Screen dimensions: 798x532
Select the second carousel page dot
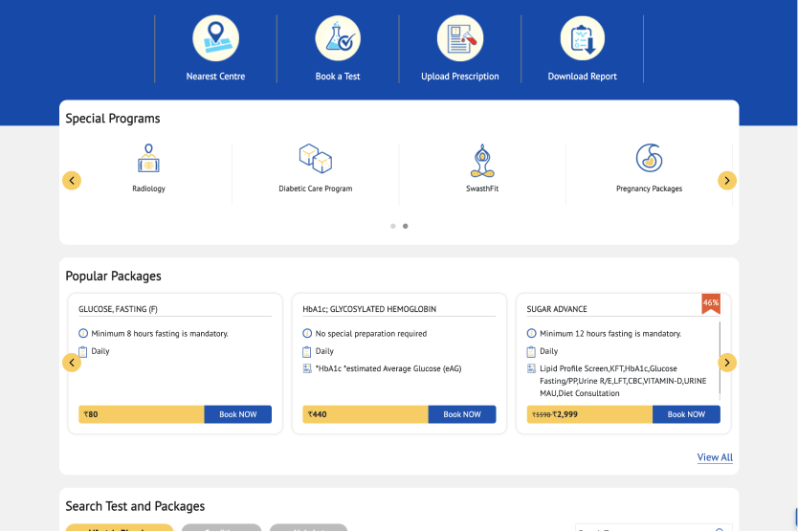tap(406, 227)
